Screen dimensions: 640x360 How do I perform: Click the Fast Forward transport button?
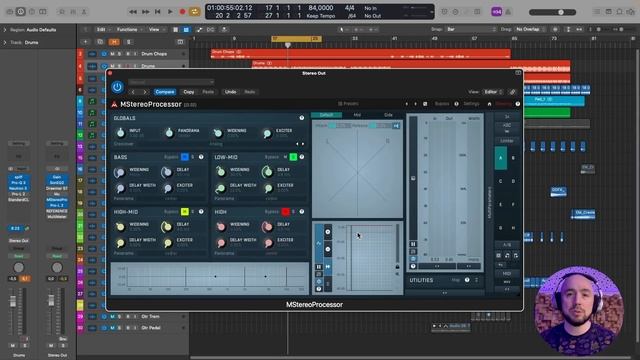coord(145,12)
